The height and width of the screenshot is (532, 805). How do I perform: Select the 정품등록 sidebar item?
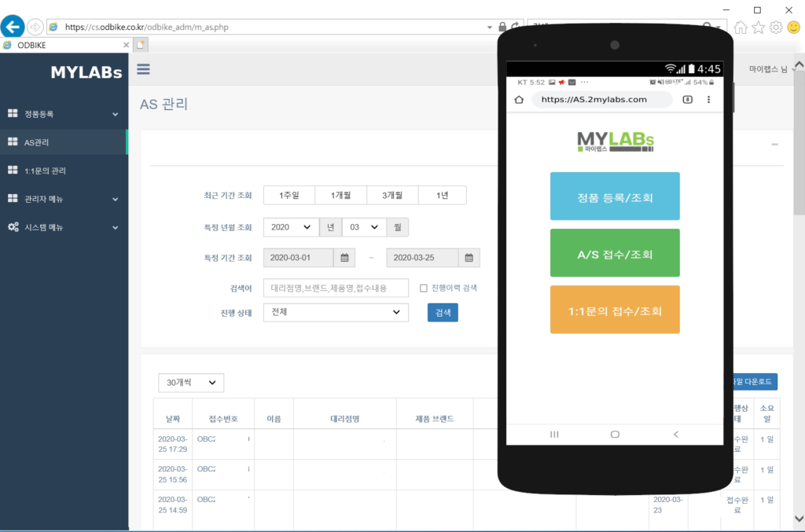[x=64, y=114]
